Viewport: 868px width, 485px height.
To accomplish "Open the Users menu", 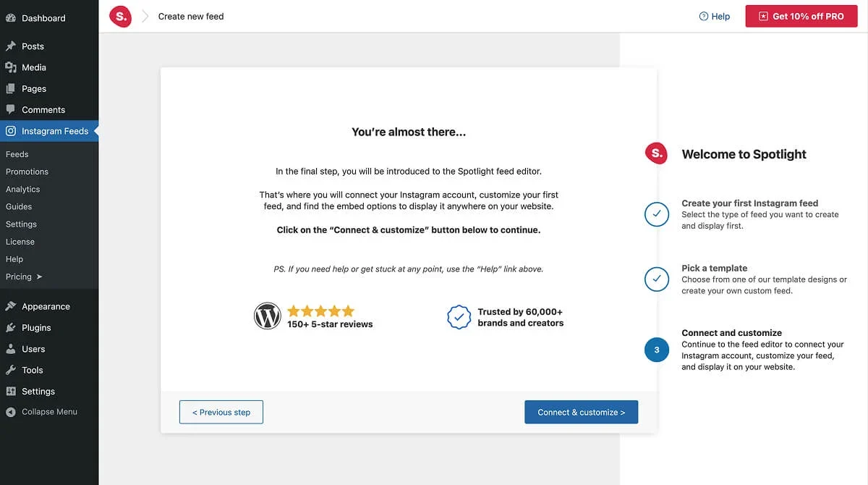I will click(49, 349).
